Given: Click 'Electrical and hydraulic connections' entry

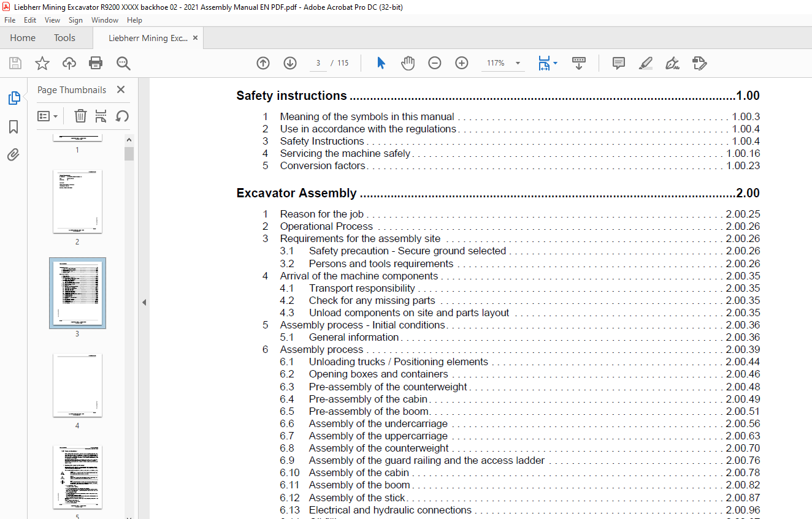Looking at the screenshot, I should (390, 510).
